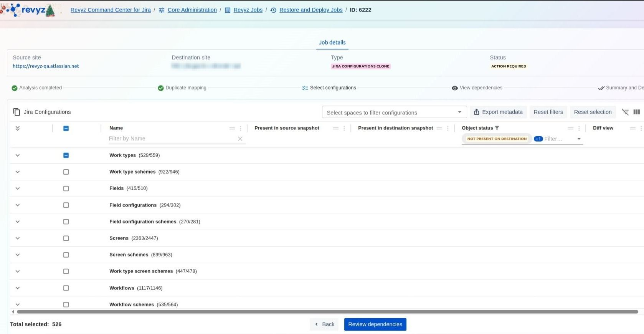
Task: Select the Screens row checkbox
Action: click(x=66, y=238)
